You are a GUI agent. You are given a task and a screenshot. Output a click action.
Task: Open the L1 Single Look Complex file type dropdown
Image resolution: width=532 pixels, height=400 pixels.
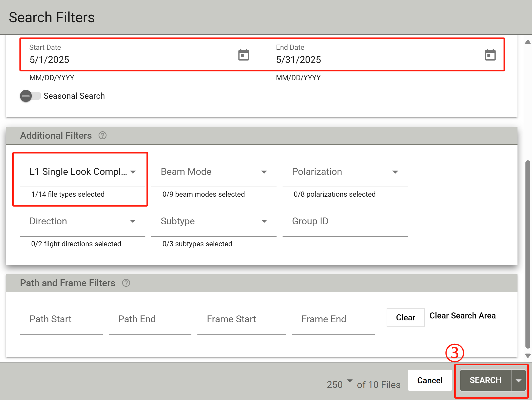[x=82, y=172]
